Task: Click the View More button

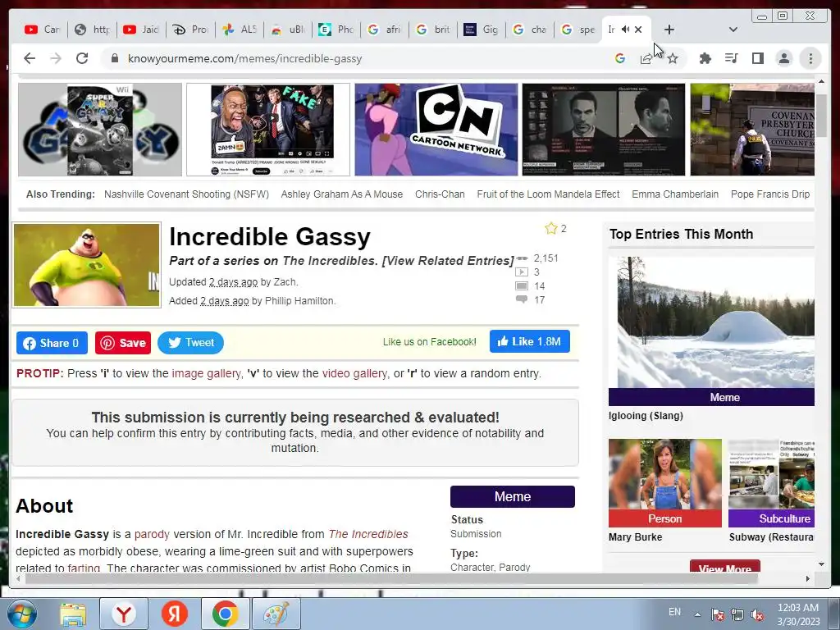Action: click(x=725, y=567)
